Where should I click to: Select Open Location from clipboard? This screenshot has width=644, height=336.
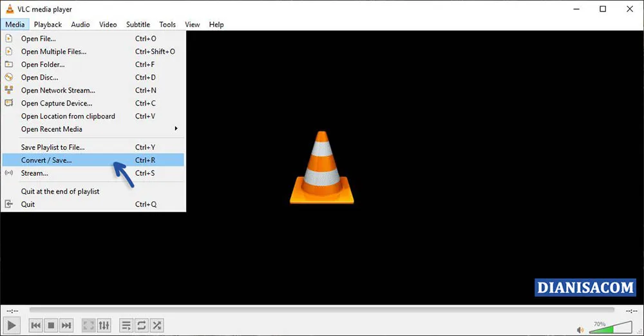click(93, 117)
